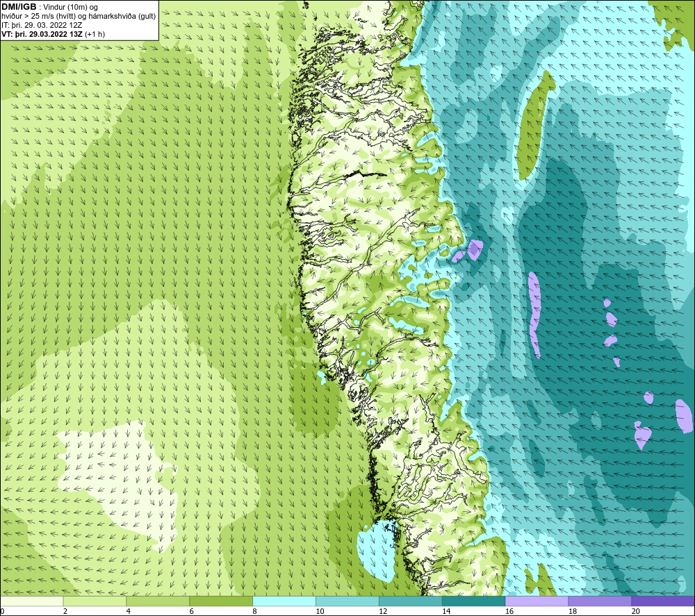
Task: Click the legend scale label "14"
Action: [446, 611]
